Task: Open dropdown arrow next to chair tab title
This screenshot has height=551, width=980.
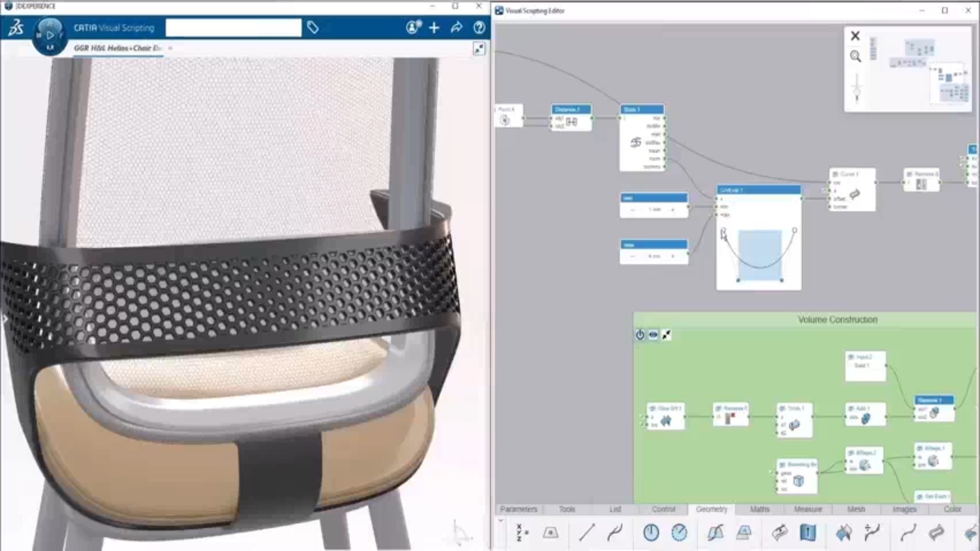Action: (x=170, y=48)
